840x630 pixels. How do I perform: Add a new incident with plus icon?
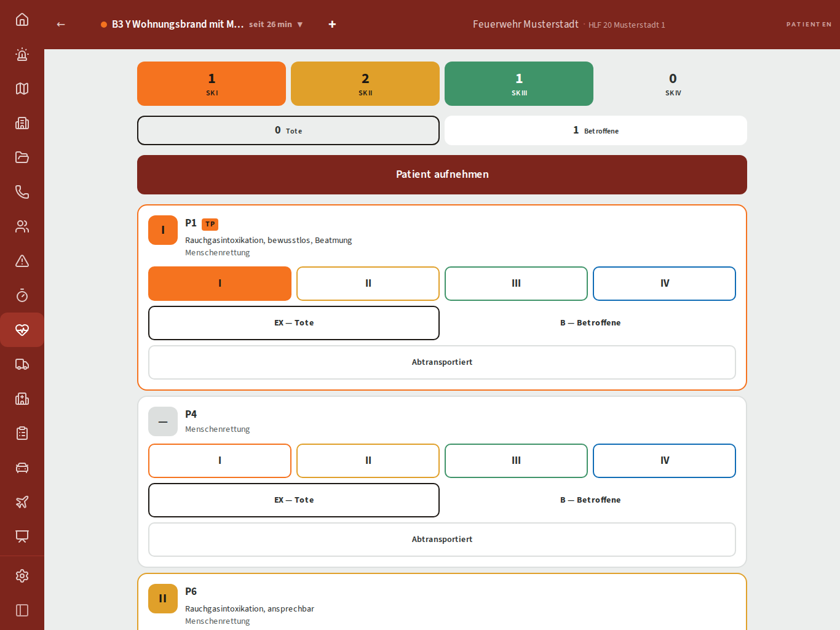coord(332,25)
